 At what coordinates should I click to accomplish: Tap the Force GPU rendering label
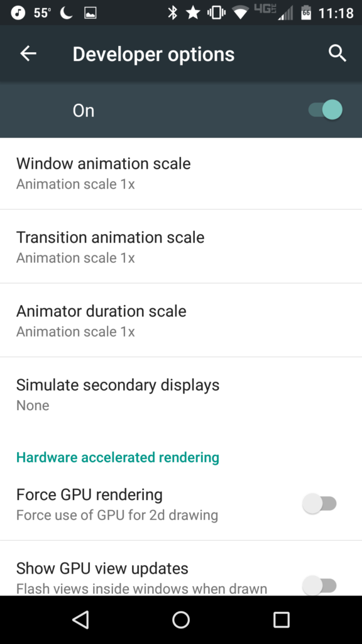pyautogui.click(x=89, y=494)
